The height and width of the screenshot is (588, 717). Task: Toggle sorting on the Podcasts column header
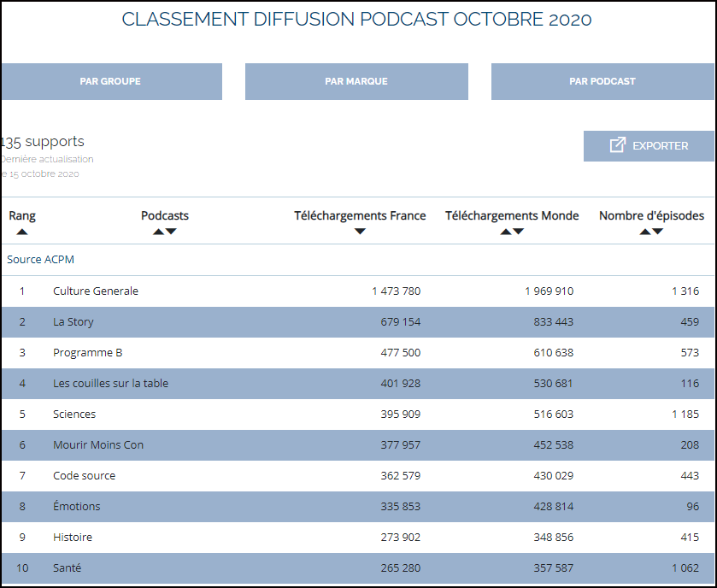pos(164,215)
